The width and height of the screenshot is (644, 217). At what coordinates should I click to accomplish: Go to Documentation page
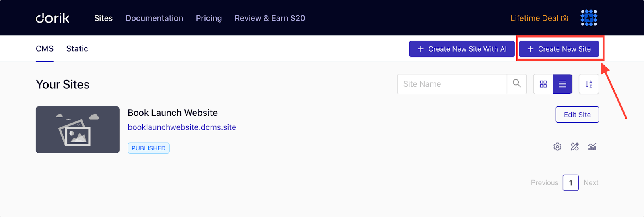pos(154,18)
